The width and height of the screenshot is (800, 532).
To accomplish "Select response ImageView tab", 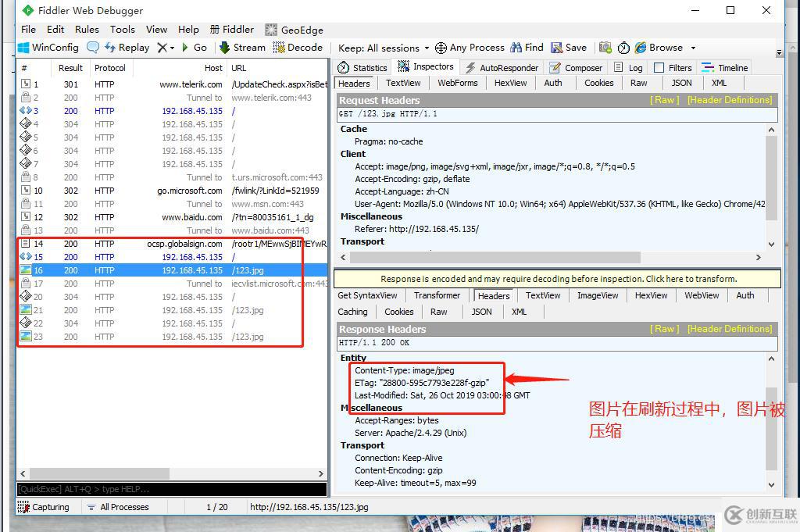I will (x=598, y=295).
